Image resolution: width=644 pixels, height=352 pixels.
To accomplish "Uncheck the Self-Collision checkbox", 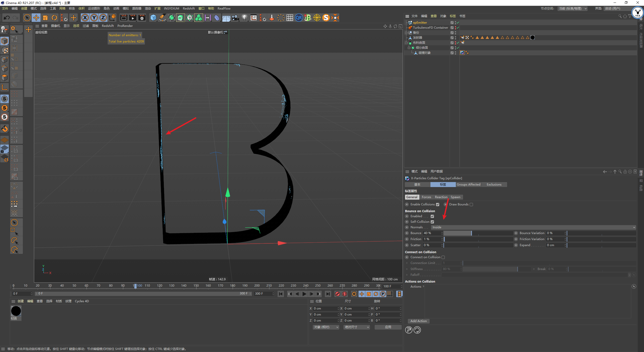I will [x=432, y=222].
